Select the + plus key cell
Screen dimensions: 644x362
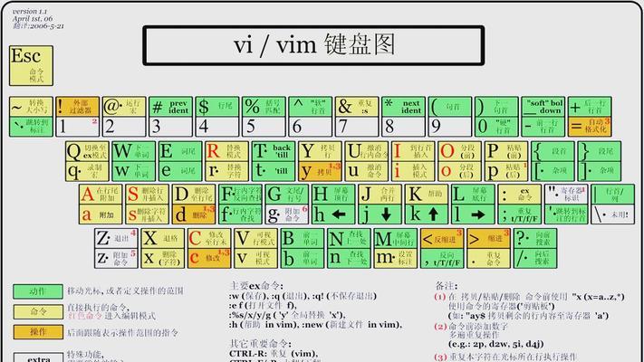pos(590,107)
